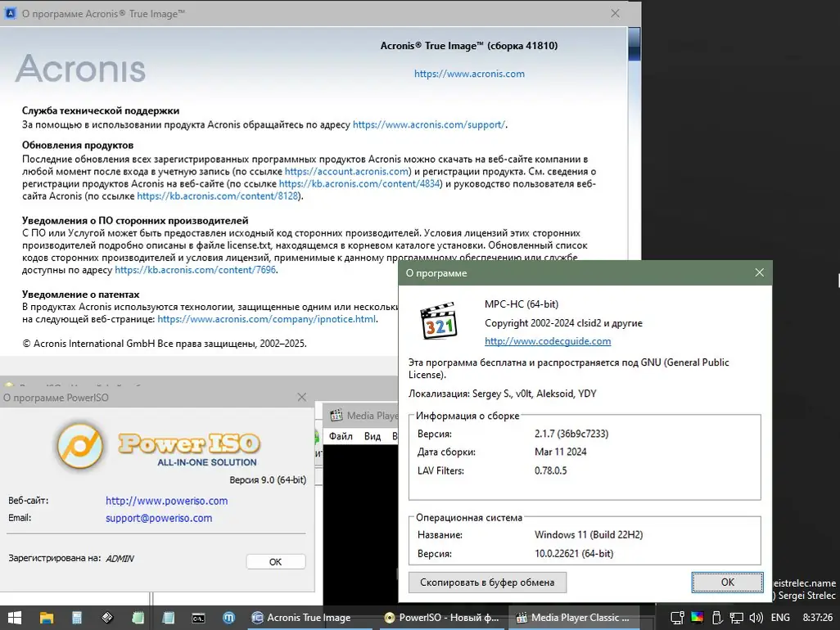Click build date value 'Mar 11 2024'

click(x=560, y=452)
